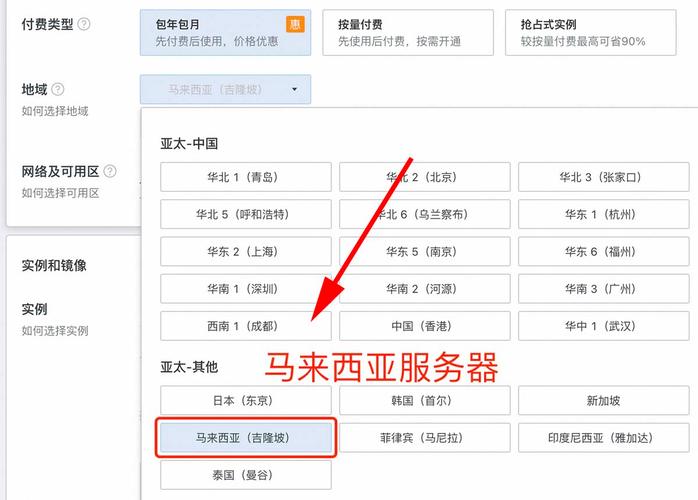The width and height of the screenshot is (698, 500).
Task: Choose region 华东 5（南京）
Action: point(425,252)
